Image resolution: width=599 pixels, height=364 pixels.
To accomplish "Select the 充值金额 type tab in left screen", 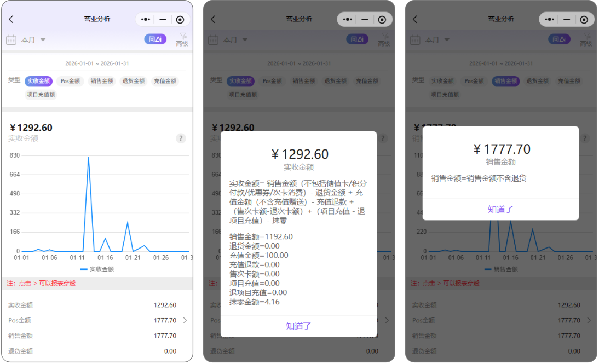I will (165, 81).
